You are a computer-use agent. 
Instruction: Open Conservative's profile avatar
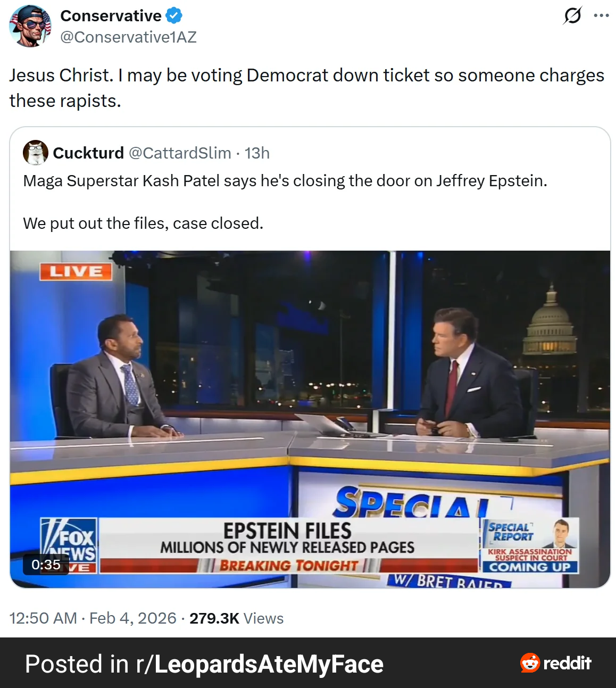30,25
